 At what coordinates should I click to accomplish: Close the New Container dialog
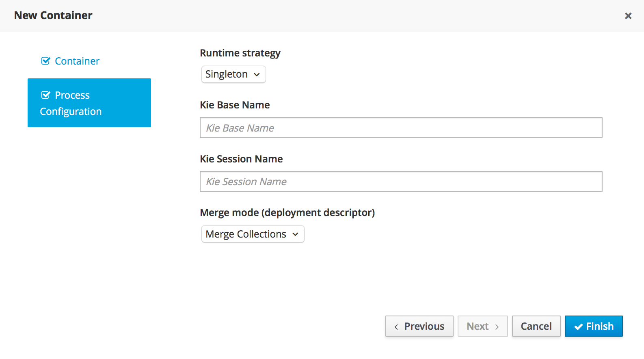click(628, 16)
